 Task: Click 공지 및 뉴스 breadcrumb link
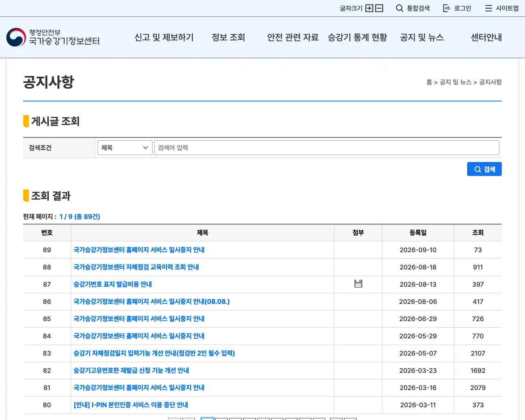pyautogui.click(x=455, y=82)
